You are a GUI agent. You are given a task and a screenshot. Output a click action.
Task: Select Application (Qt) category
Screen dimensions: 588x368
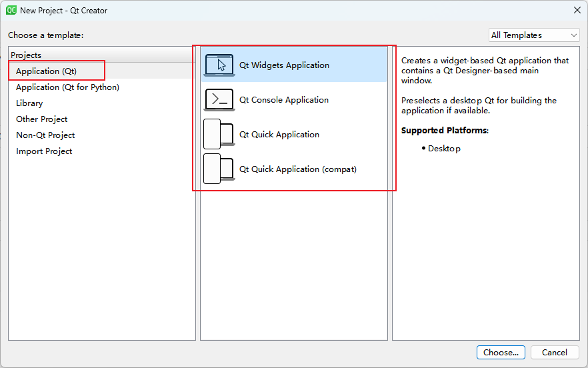(x=47, y=71)
